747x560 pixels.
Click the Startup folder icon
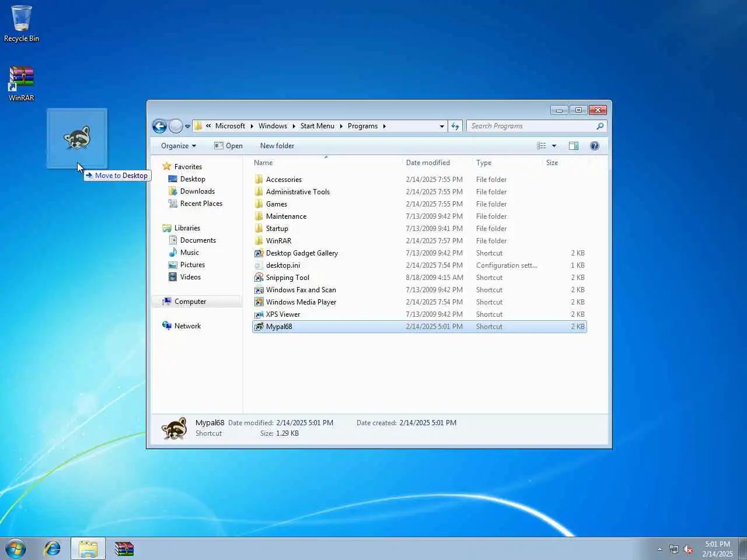259,228
